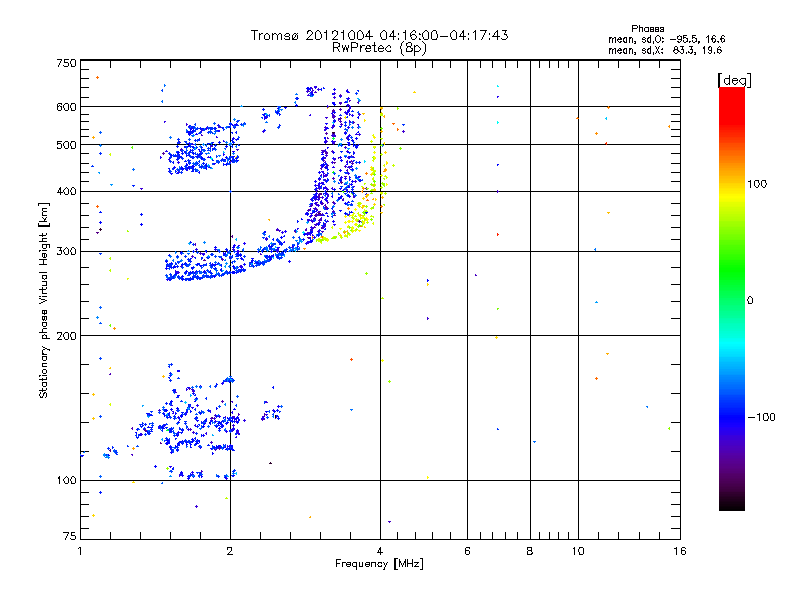Click the y-axis tick label "300"
The width and height of the screenshot is (800, 600).
tap(66, 251)
